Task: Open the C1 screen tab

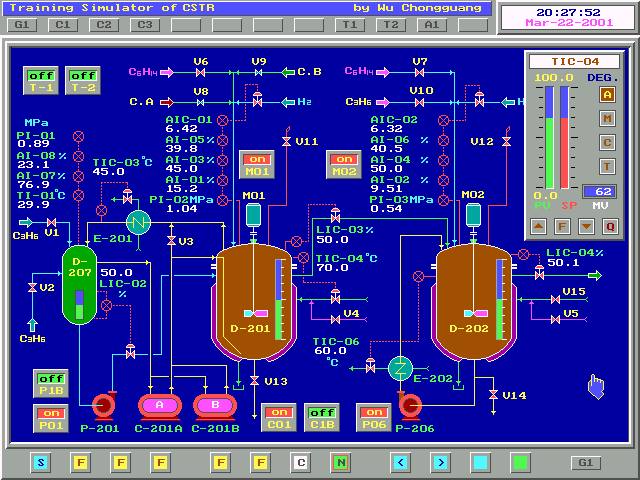Action: (62, 23)
